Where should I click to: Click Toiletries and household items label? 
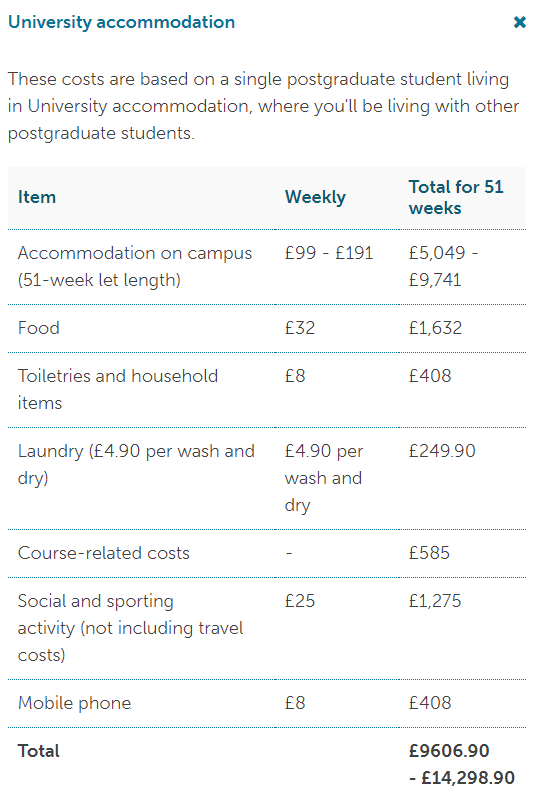coord(118,389)
